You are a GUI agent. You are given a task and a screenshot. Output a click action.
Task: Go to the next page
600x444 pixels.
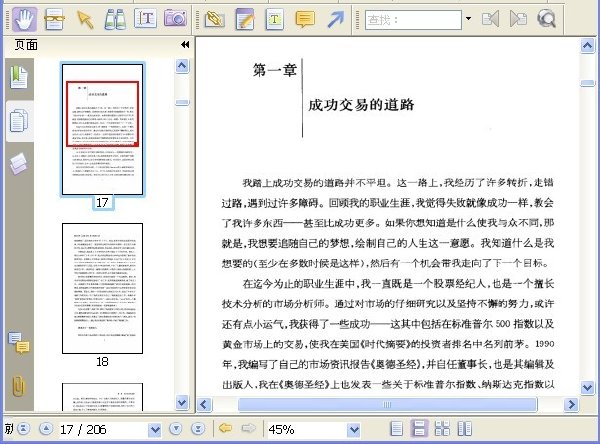pyautogui.click(x=176, y=429)
